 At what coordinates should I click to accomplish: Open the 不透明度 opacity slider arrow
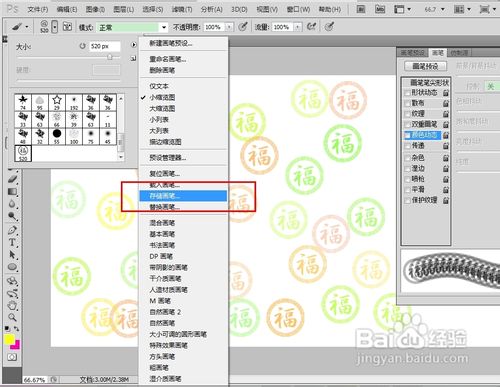coord(229,27)
